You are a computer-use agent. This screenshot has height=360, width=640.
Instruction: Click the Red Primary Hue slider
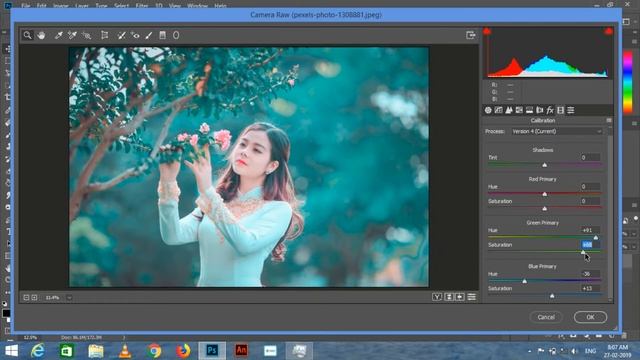click(x=544, y=194)
